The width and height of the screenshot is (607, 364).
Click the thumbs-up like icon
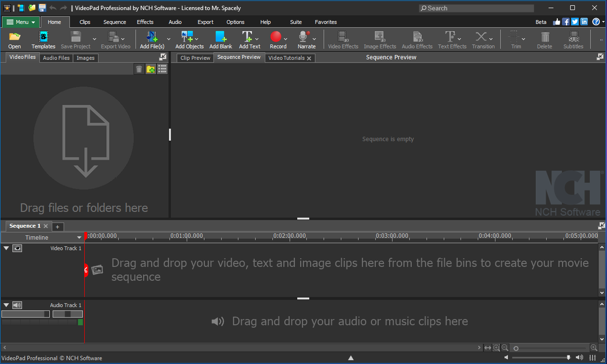pos(557,22)
